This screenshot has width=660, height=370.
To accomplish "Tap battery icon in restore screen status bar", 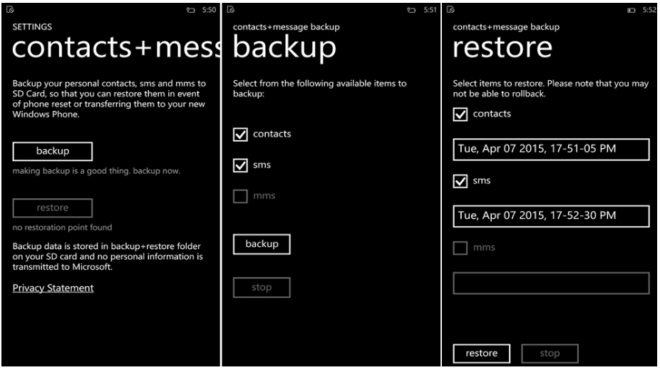I will click(x=631, y=10).
